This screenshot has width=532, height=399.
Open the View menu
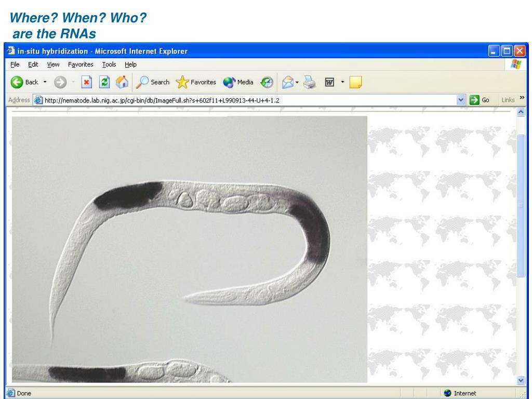(54, 64)
